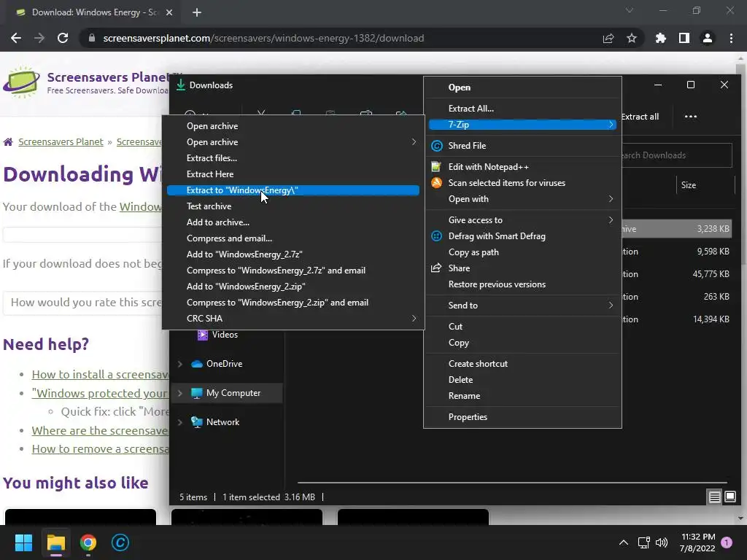
Task: Expand My Computer in navigation tree
Action: pyautogui.click(x=180, y=393)
